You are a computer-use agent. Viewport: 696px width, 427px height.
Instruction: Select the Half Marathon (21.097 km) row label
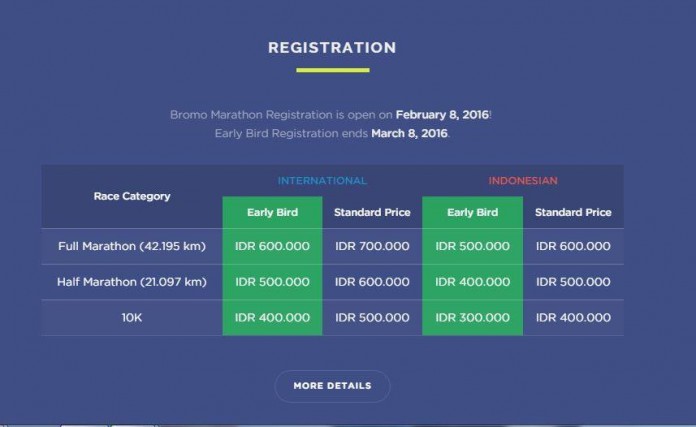tap(132, 282)
